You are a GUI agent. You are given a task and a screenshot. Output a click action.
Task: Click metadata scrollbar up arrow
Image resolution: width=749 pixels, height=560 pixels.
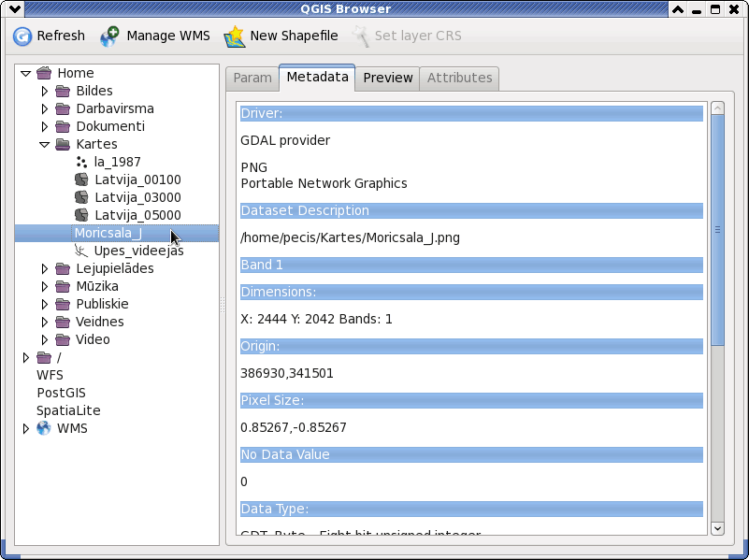click(x=717, y=108)
